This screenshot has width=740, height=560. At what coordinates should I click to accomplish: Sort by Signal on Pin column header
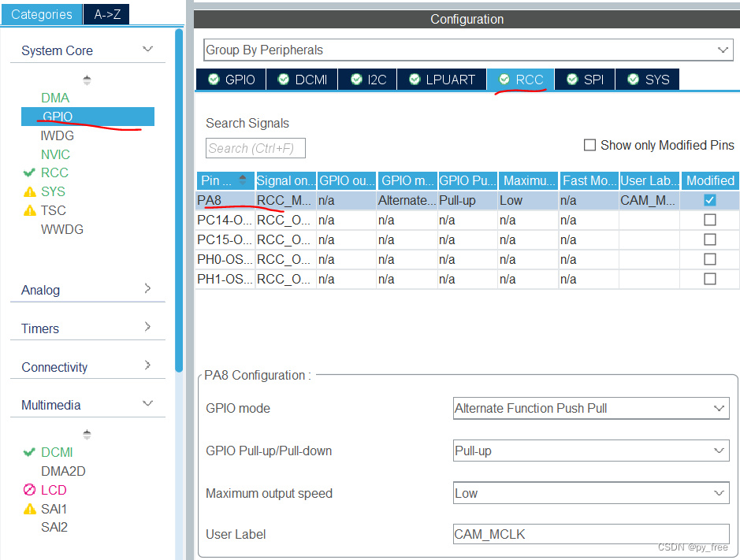pyautogui.click(x=285, y=180)
